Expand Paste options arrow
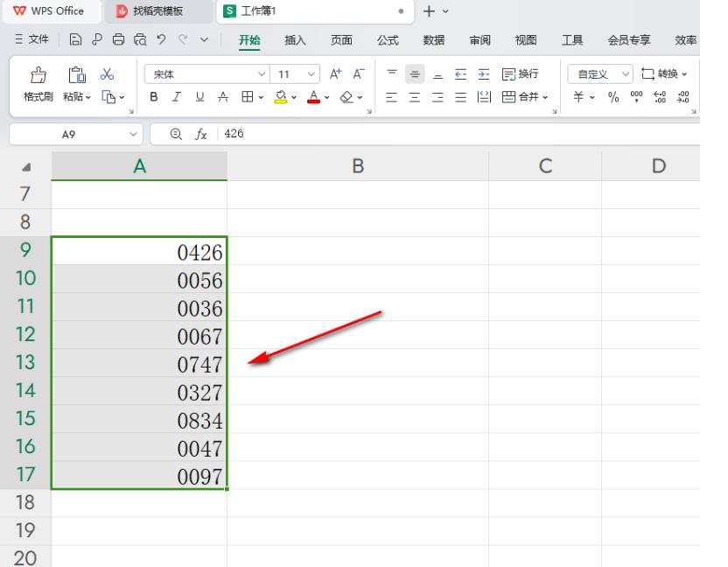This screenshot has height=567, width=728. pyautogui.click(x=88, y=97)
